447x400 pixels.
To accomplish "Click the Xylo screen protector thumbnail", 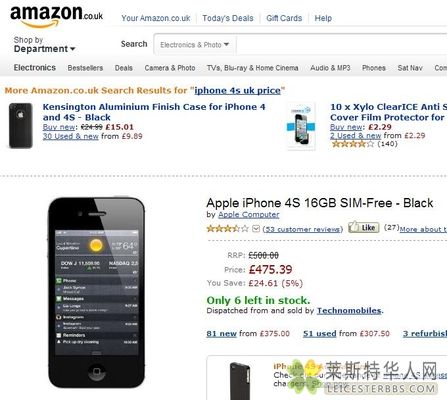I will pyautogui.click(x=301, y=127).
